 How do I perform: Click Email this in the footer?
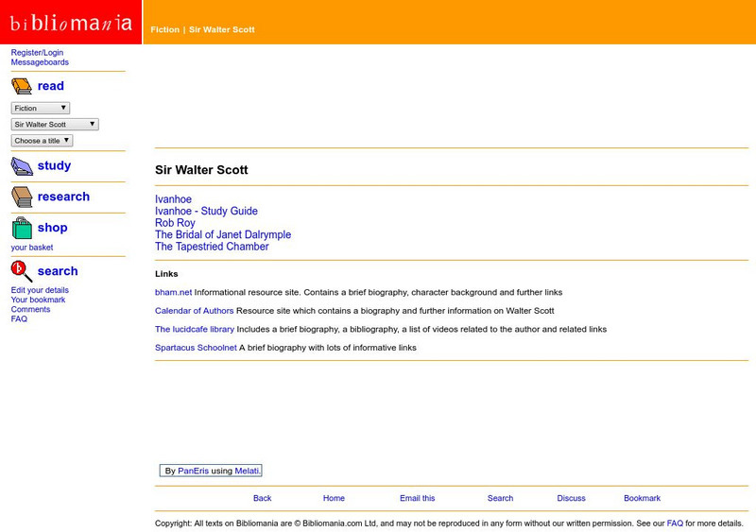(417, 498)
